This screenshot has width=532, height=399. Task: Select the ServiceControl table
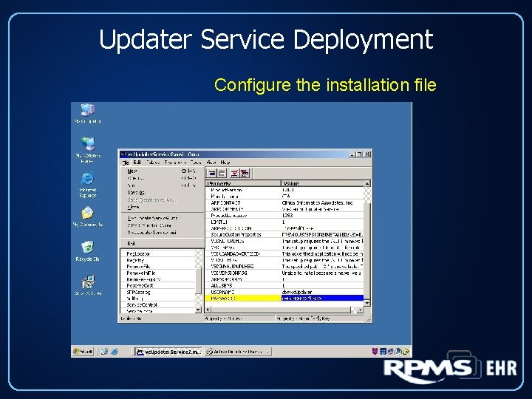[142, 304]
